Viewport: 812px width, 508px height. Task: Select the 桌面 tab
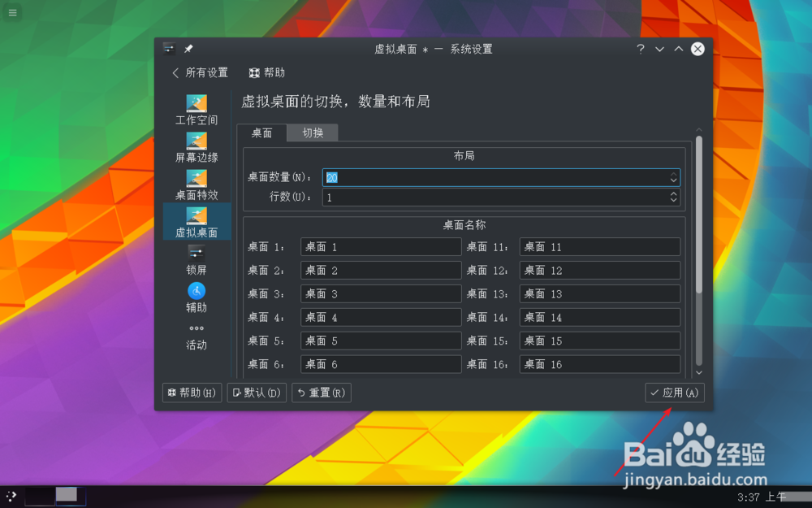pyautogui.click(x=262, y=132)
